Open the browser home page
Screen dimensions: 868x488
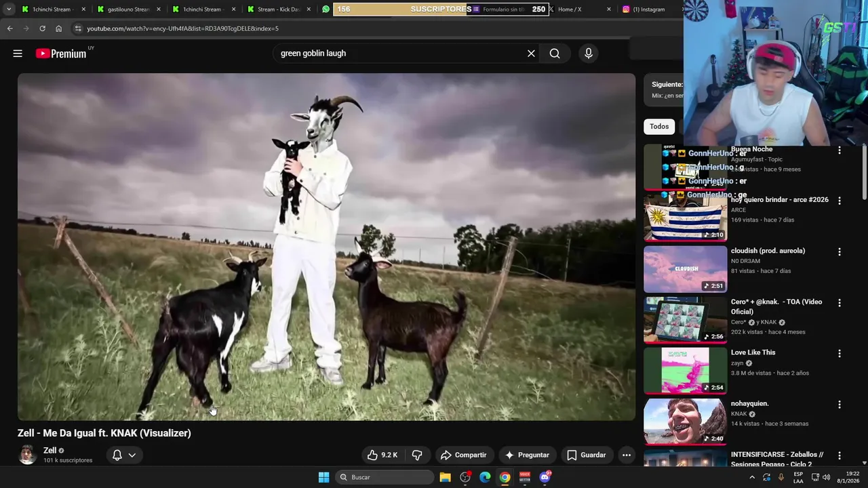coord(58,28)
